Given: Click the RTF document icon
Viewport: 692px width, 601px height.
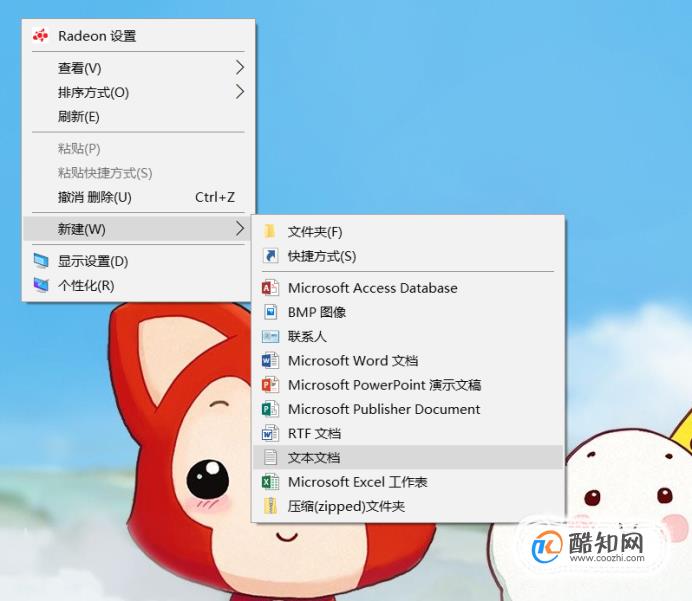Looking at the screenshot, I should 270,433.
